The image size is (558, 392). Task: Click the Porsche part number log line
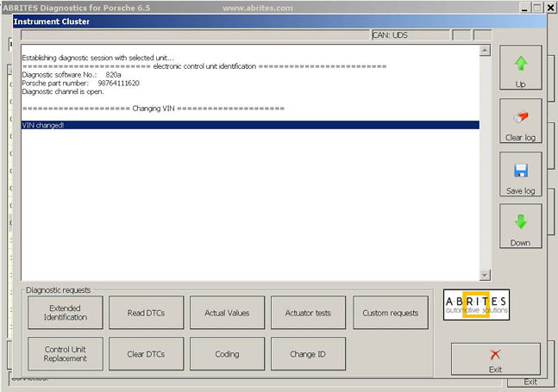click(x=80, y=84)
